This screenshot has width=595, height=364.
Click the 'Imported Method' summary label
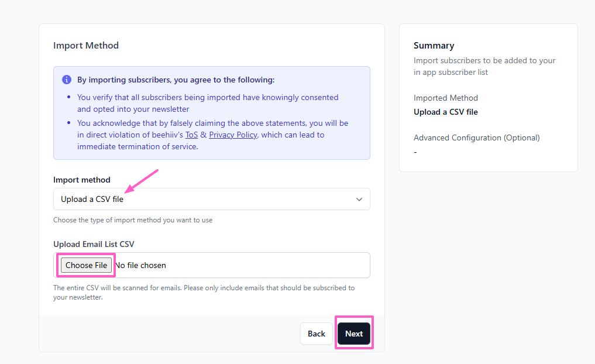pos(445,98)
